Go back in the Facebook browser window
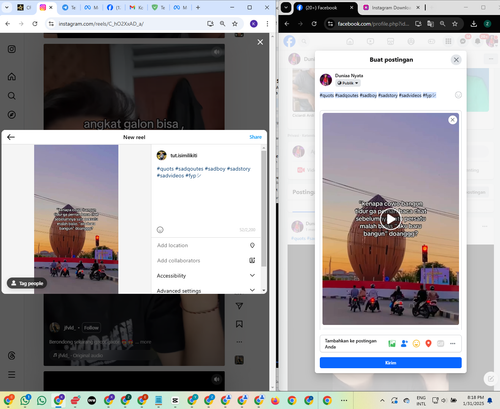The image size is (500, 409). pyautogui.click(x=287, y=24)
